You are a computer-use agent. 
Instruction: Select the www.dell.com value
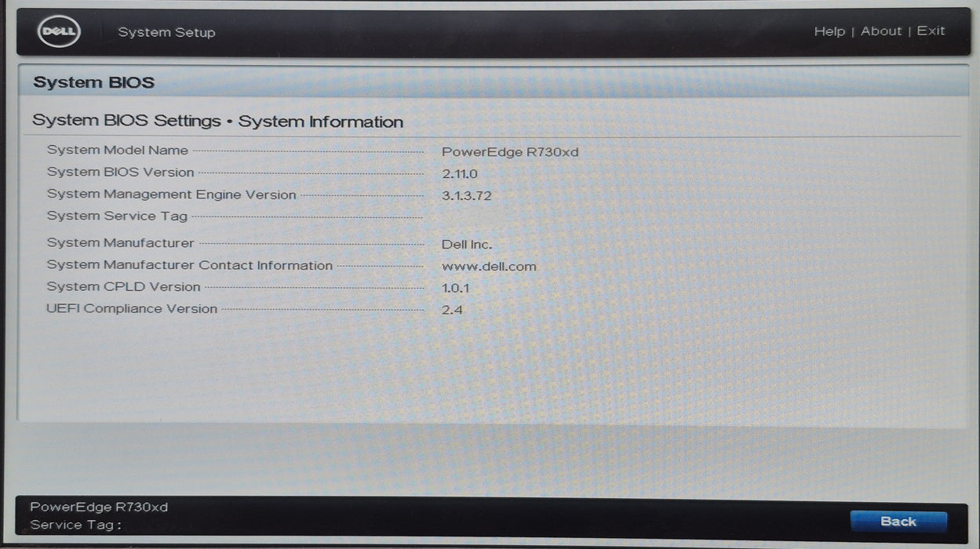pos(489,267)
